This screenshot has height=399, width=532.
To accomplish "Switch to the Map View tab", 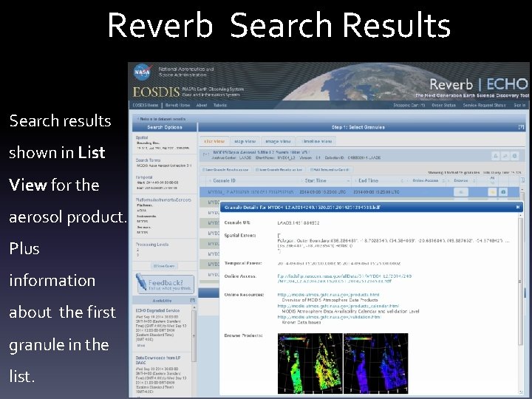I will point(245,141).
